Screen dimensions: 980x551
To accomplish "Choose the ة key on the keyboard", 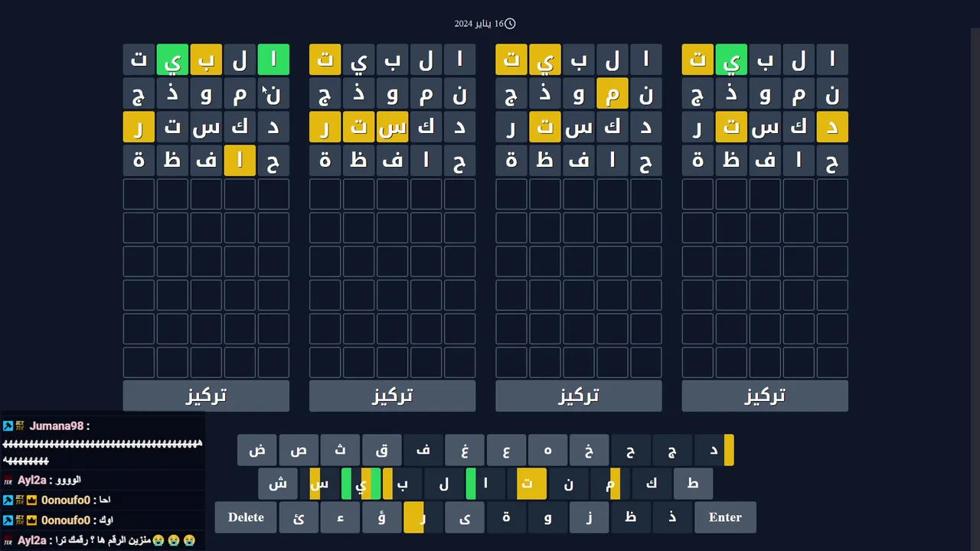I will (x=505, y=517).
